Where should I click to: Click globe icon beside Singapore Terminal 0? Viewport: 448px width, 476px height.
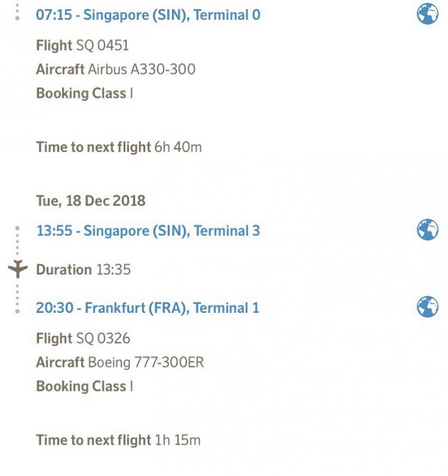coord(428,14)
